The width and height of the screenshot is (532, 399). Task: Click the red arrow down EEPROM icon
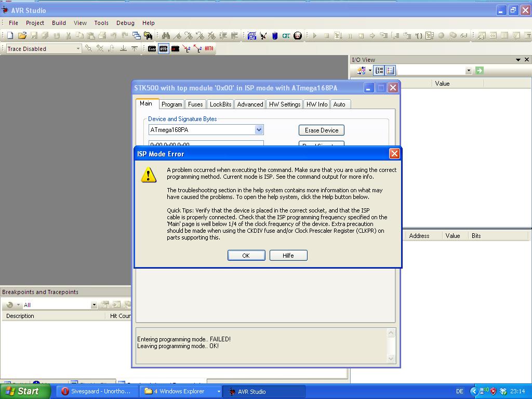[x=187, y=48]
